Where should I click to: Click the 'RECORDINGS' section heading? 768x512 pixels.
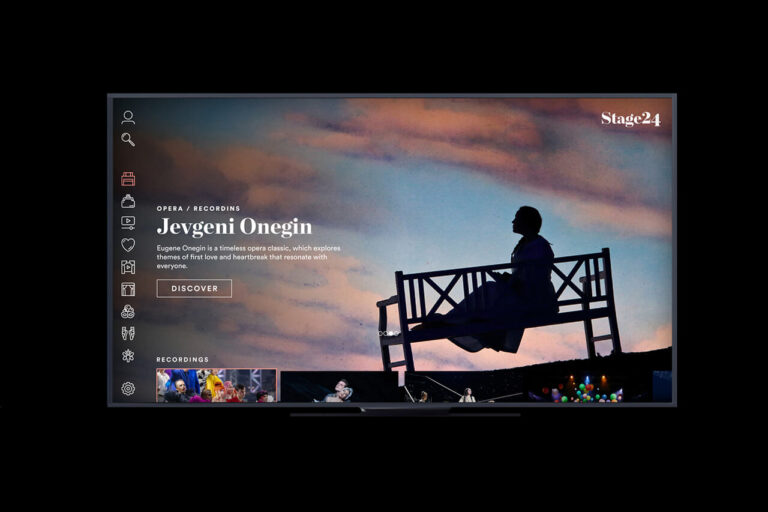point(182,360)
